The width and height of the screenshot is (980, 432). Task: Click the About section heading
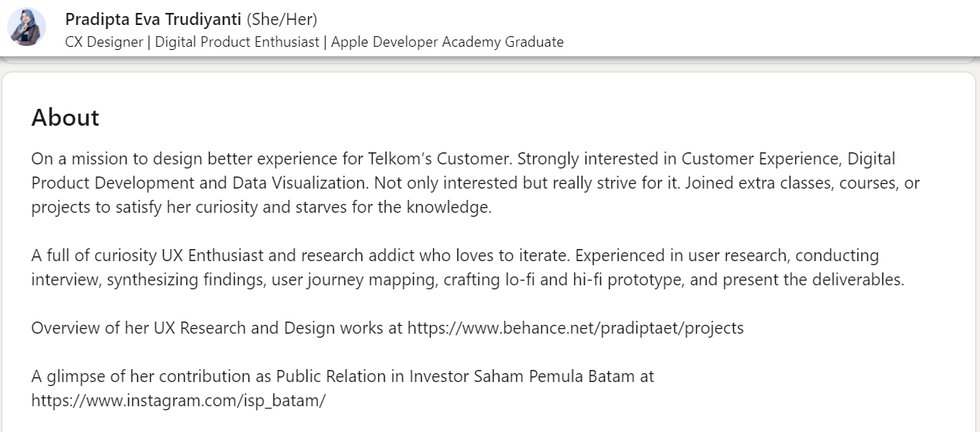point(65,118)
